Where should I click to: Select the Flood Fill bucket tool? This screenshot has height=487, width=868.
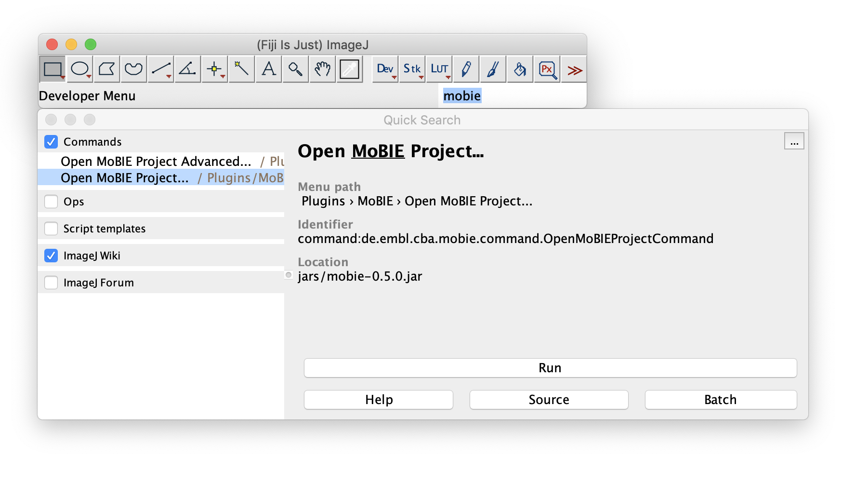520,69
